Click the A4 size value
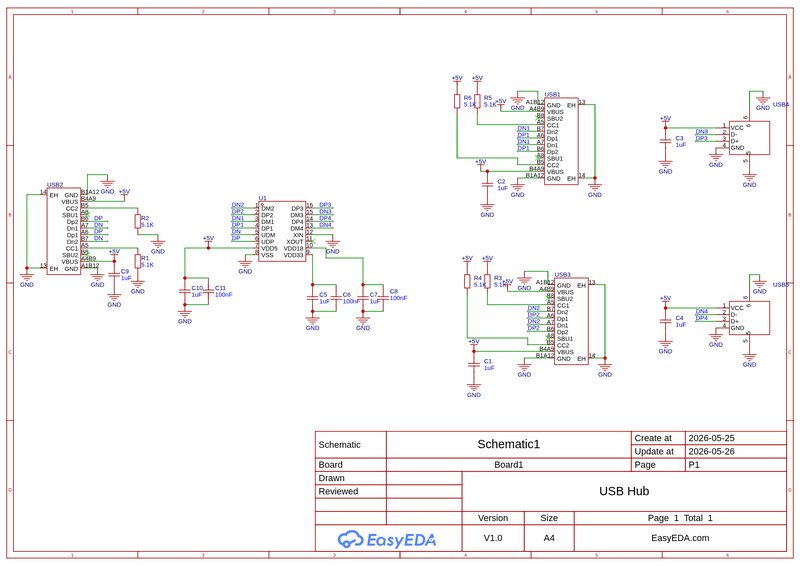Screen dimensions: 800x566 click(549, 538)
